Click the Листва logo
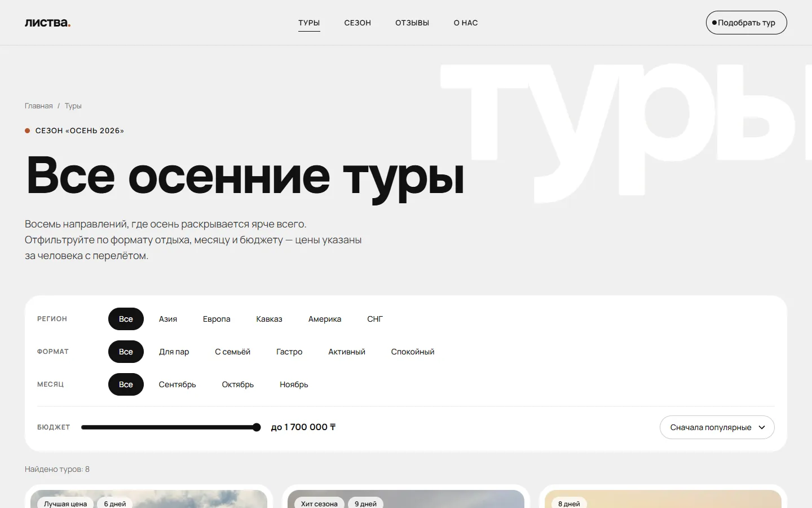Viewport: 812px width, 508px height. click(x=47, y=23)
